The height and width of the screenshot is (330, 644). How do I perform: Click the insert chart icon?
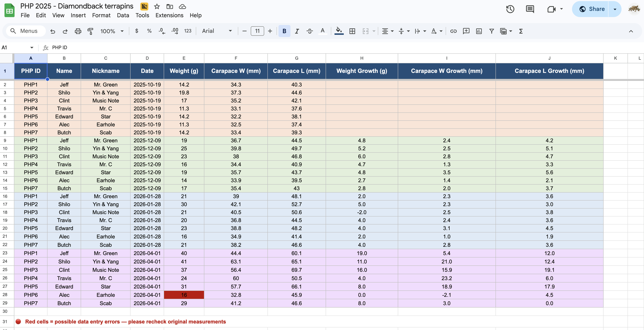tap(479, 31)
